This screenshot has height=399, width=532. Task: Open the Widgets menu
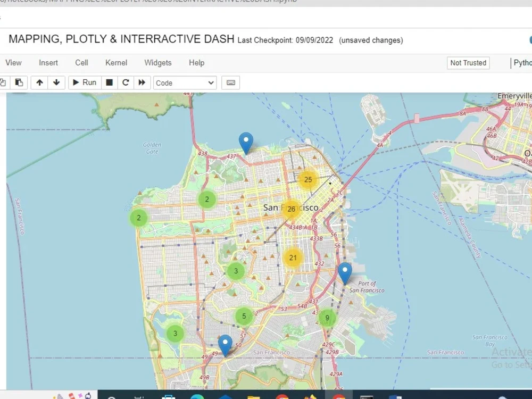coord(157,63)
